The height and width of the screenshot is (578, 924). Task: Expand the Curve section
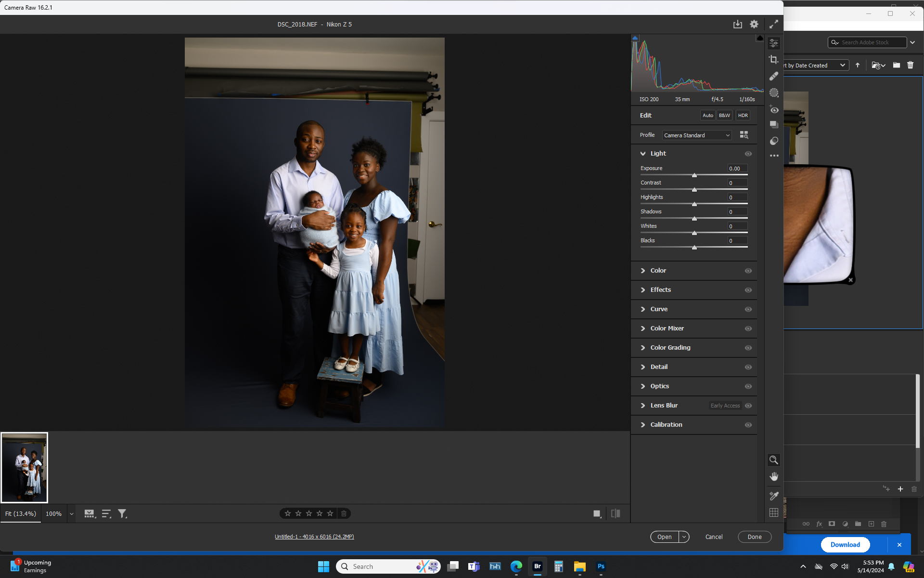pos(643,309)
